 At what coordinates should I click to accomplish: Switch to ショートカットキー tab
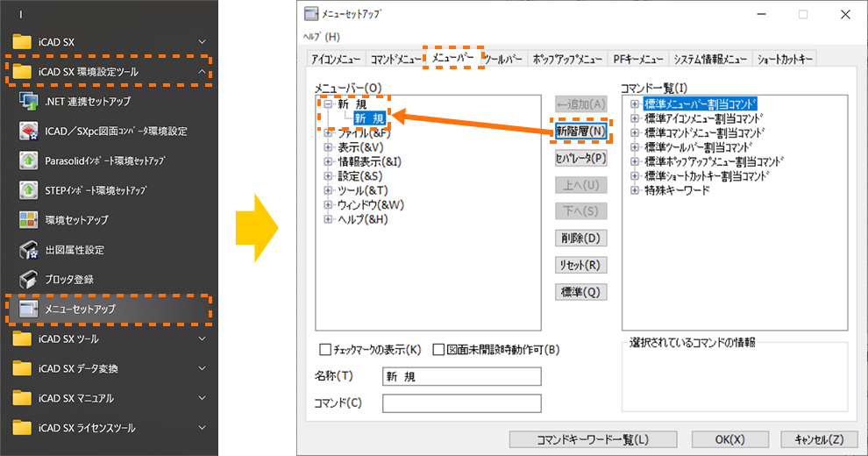click(x=785, y=60)
